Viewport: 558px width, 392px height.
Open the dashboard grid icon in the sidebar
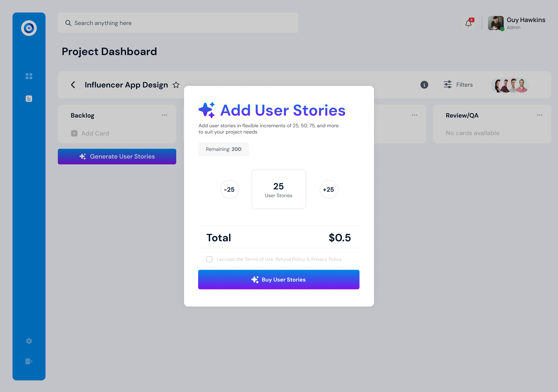29,76
